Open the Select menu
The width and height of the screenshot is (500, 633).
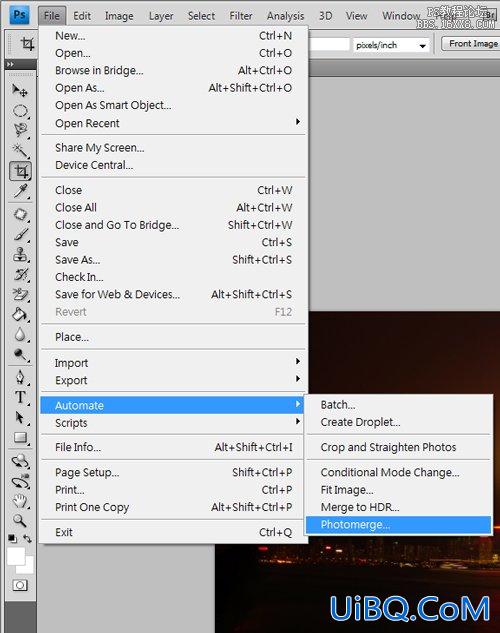coord(201,16)
